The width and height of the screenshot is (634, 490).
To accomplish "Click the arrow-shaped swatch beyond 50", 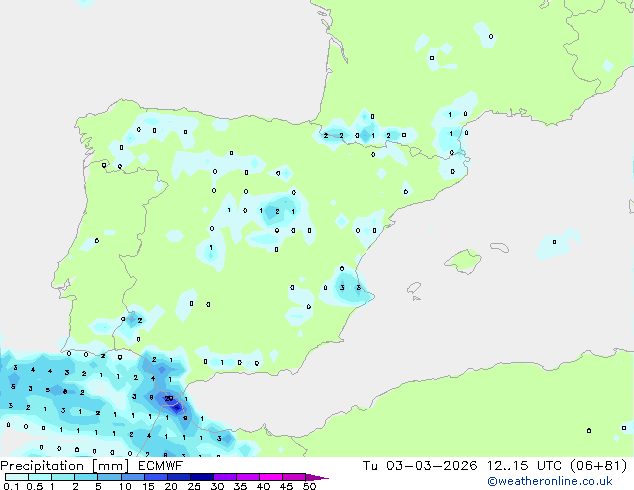I will point(317,477).
